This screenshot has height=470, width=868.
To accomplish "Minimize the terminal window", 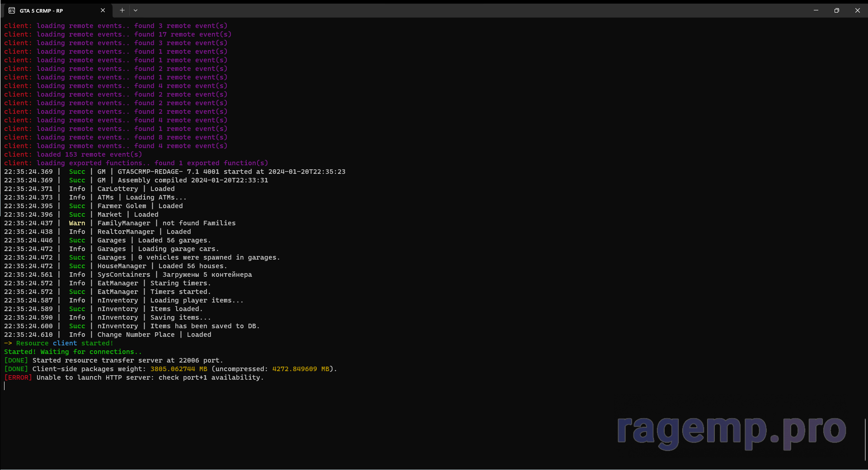I will click(816, 10).
